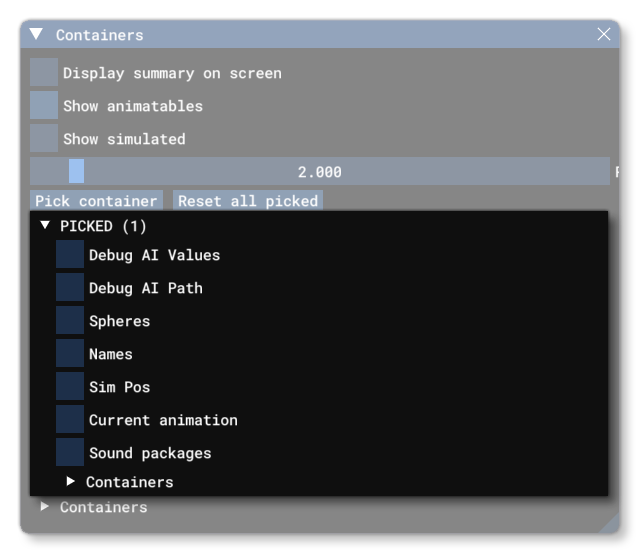The height and width of the screenshot is (559, 640).
Task: Expand Containers node inside PICKED
Action: point(71,482)
